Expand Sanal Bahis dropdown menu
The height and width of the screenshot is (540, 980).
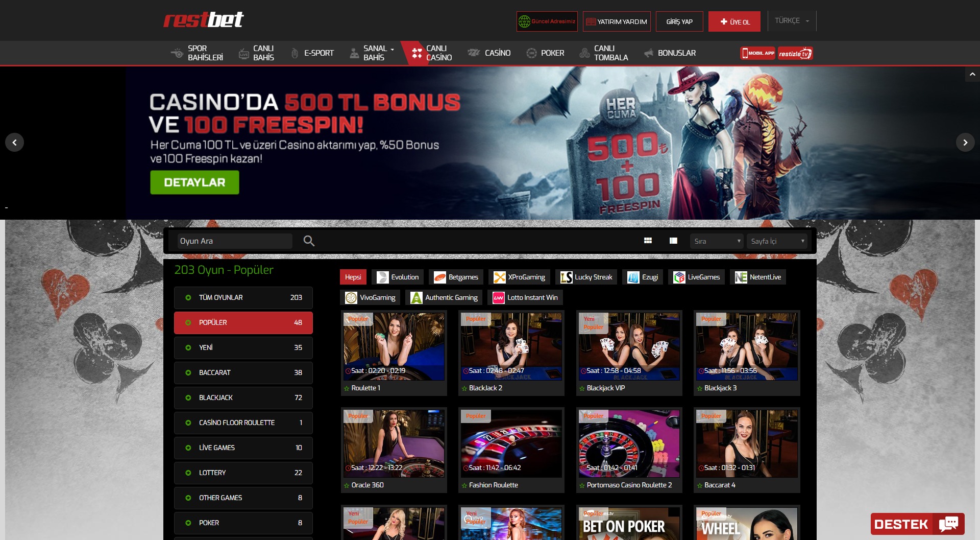pyautogui.click(x=372, y=53)
